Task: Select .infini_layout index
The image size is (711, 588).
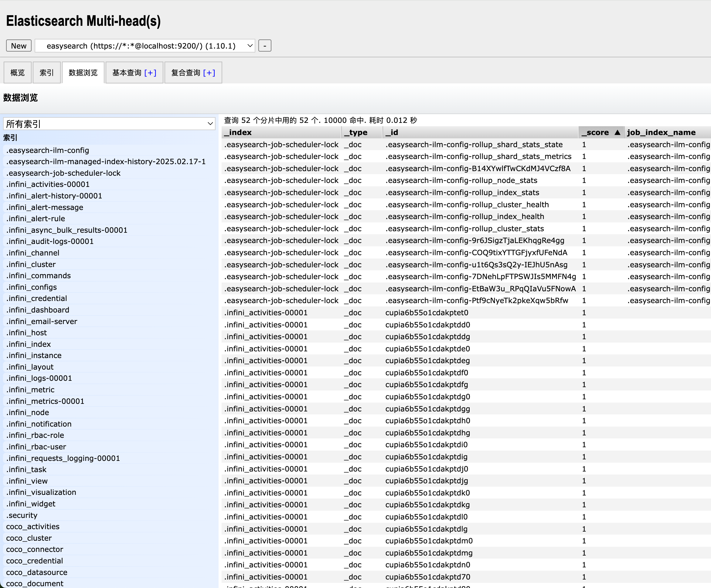Action: tap(109, 367)
